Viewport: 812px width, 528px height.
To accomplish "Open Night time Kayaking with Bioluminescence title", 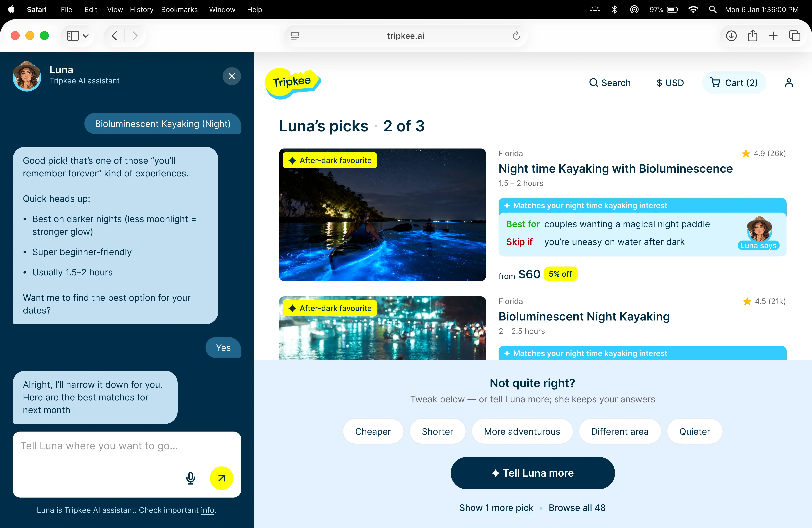I will 616,168.
